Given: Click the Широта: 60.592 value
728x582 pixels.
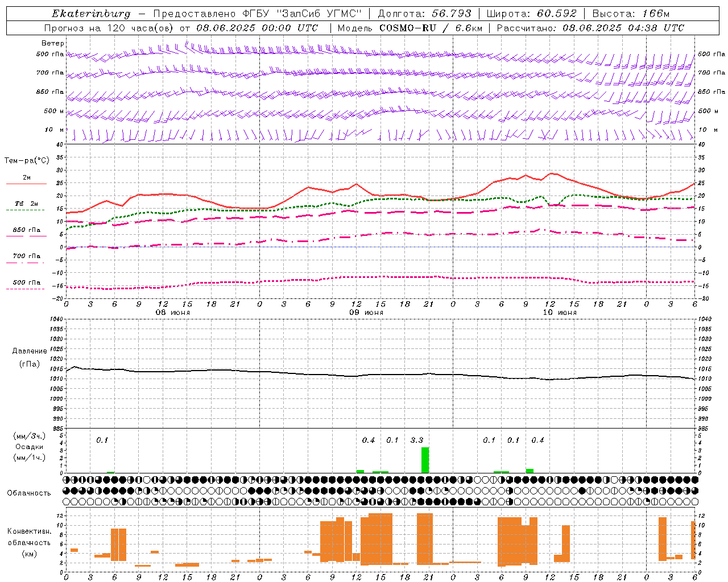Looking at the screenshot, I should pyautogui.click(x=531, y=14).
